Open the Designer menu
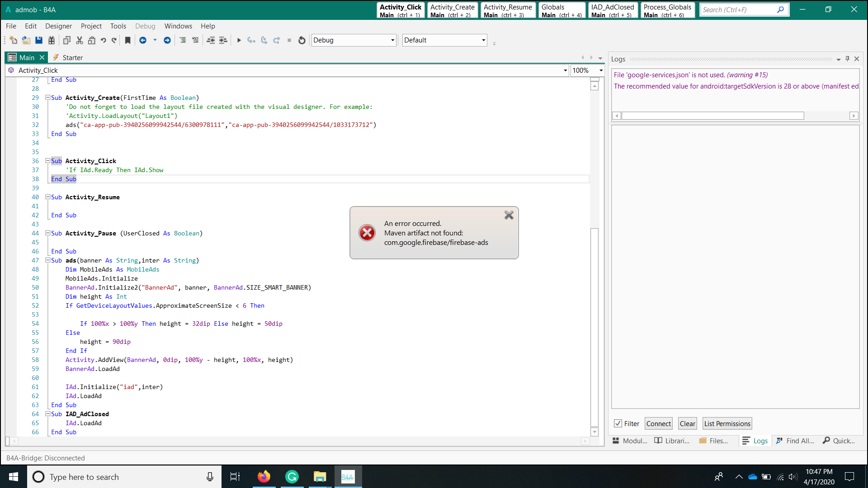Screen dimensions: 868x488 point(58,26)
